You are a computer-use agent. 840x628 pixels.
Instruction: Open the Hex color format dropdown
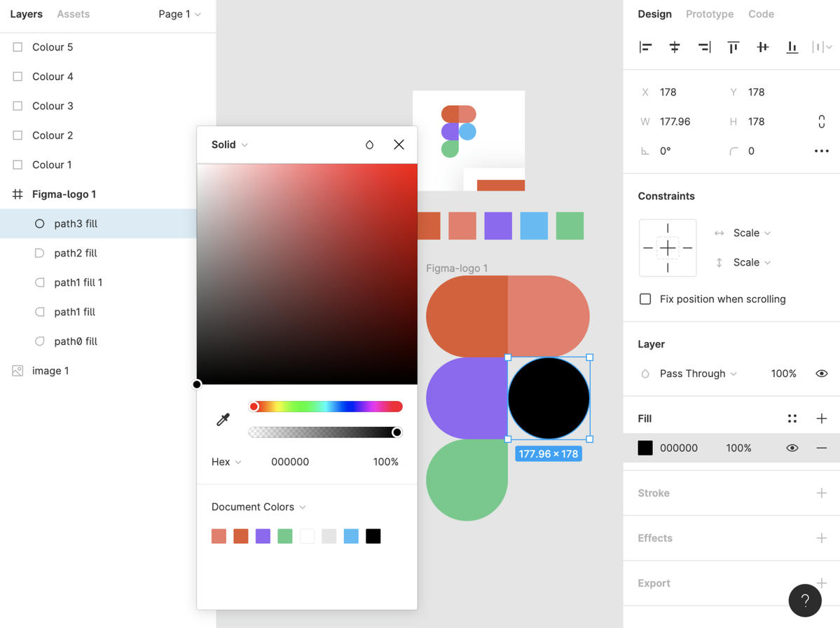(x=226, y=462)
